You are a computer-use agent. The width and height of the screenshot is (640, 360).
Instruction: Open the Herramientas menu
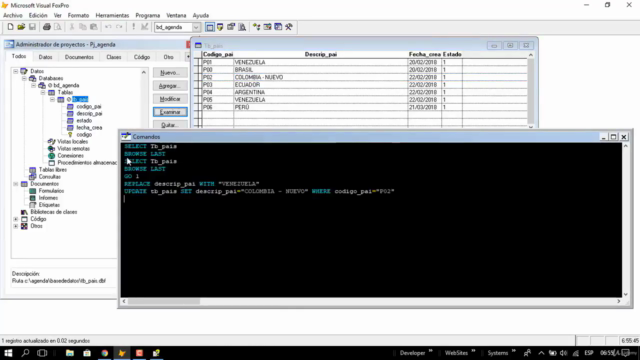[112, 16]
